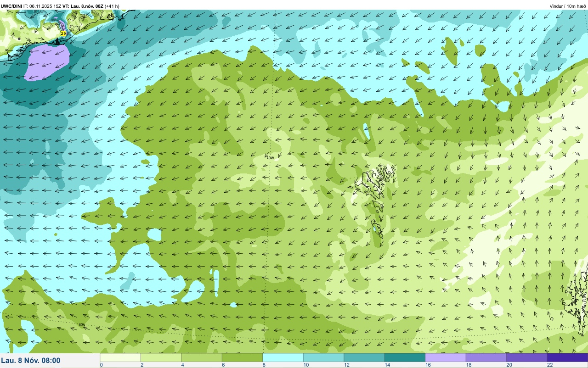The width and height of the screenshot is (588, 368).
Task: Click the 10–12 m/s legend color swatch
Action: click(323, 357)
